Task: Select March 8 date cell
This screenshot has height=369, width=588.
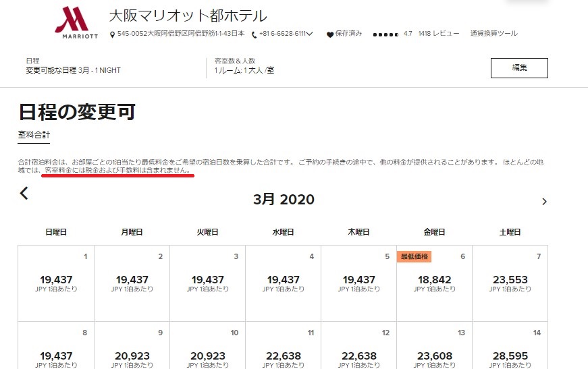Action: tap(56, 345)
